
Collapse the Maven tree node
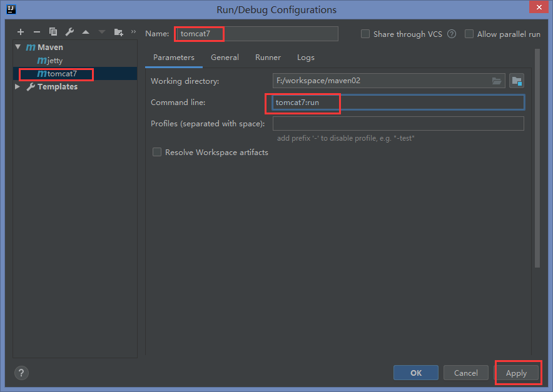pos(18,47)
